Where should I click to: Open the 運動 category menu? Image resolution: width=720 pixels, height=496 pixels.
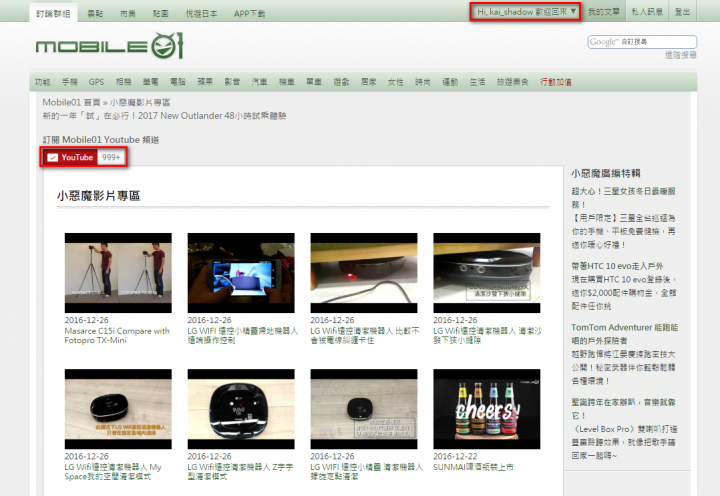pyautogui.click(x=450, y=82)
